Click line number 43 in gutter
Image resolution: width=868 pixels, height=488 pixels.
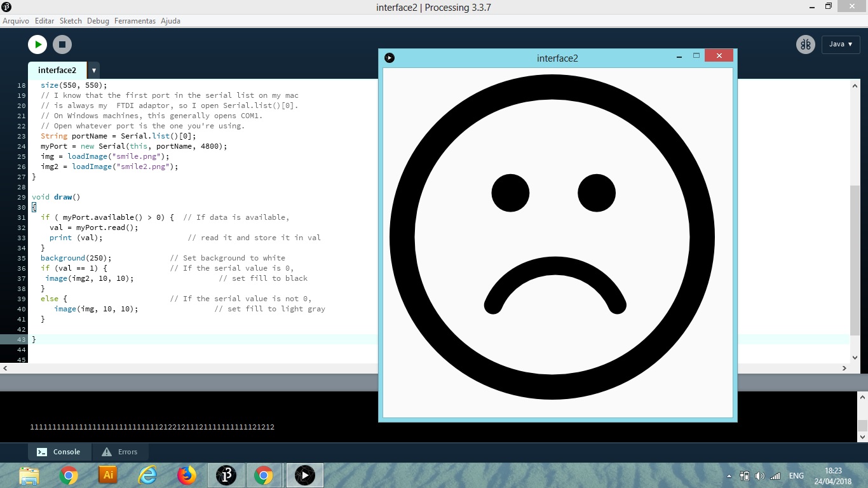[22, 339]
